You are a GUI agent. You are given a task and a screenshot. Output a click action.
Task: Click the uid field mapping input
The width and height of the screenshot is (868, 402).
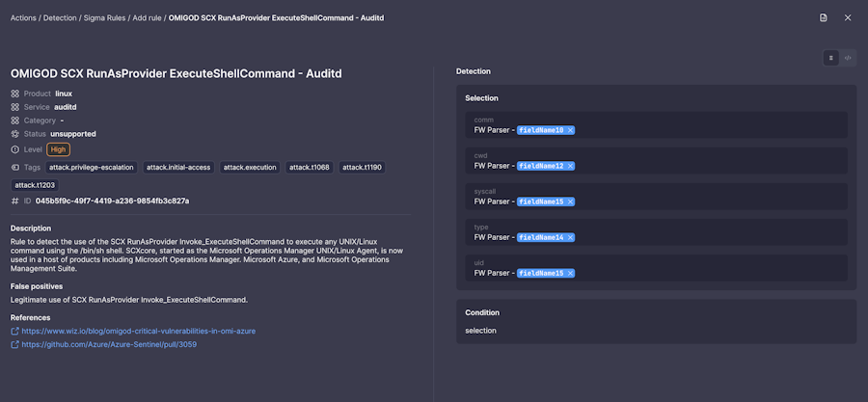tap(656, 268)
